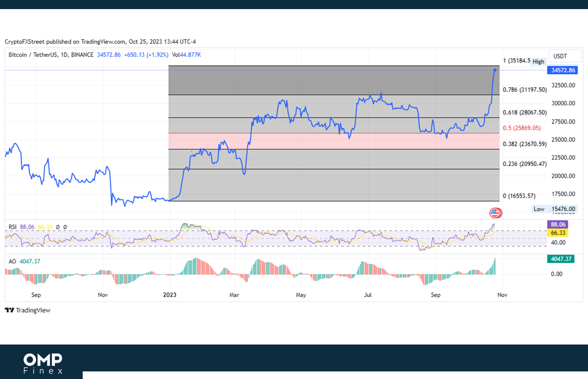Click the Mar time axis label
This screenshot has width=588, height=379.
pos(234,295)
